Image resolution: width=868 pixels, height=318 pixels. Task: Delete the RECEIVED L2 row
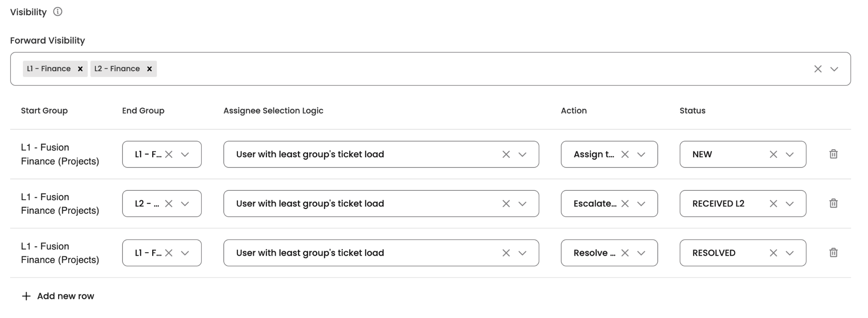[833, 204]
